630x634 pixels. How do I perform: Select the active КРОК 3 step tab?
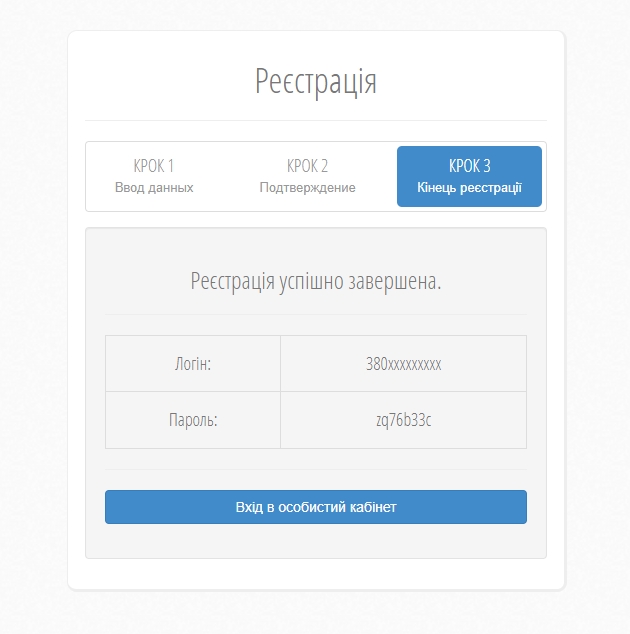point(469,176)
